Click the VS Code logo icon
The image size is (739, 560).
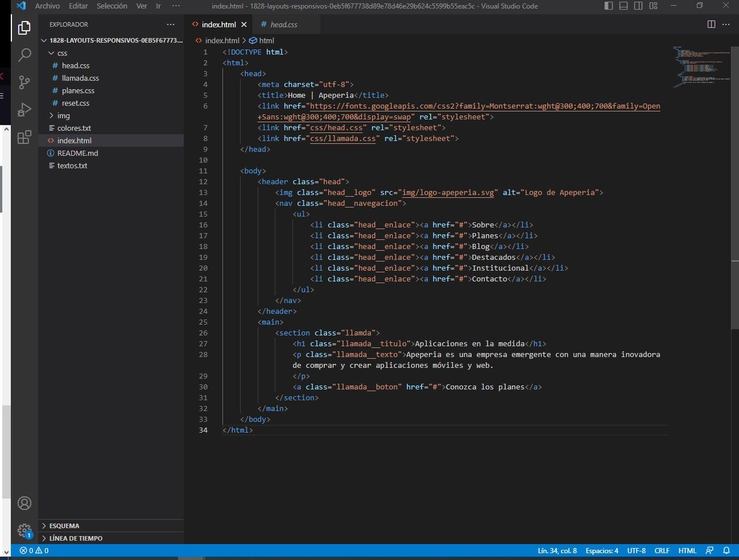[x=21, y=6]
